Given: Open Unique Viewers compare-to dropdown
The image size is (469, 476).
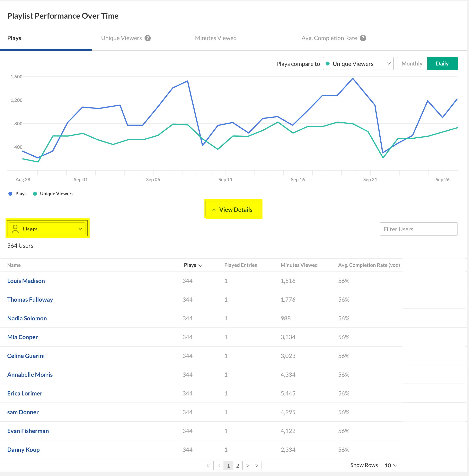Looking at the screenshot, I should point(358,64).
